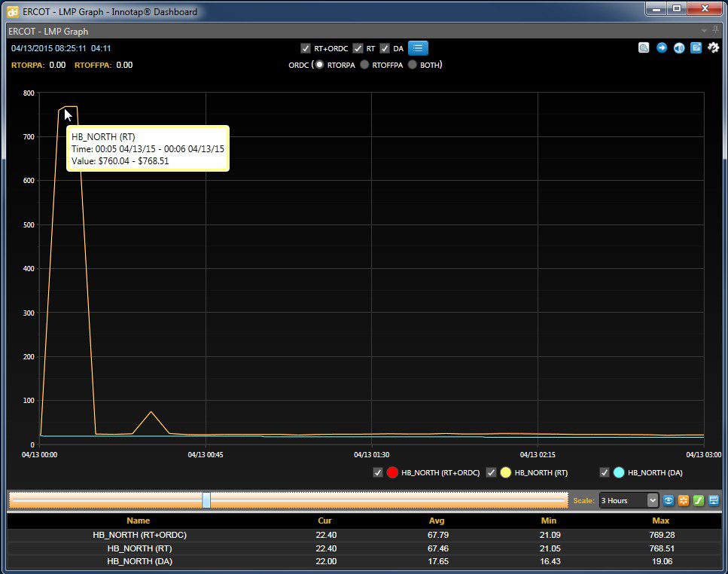Screen dimensions: 728x574
Task: Click red HB_NORTH (RT+ORDC) color swatch
Action: click(x=392, y=473)
